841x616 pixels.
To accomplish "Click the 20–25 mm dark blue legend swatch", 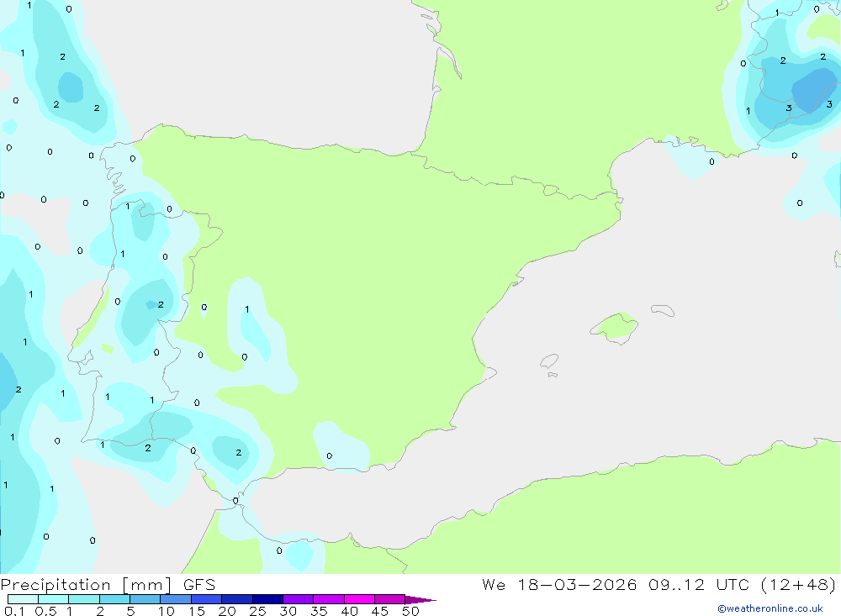I will pos(236,599).
